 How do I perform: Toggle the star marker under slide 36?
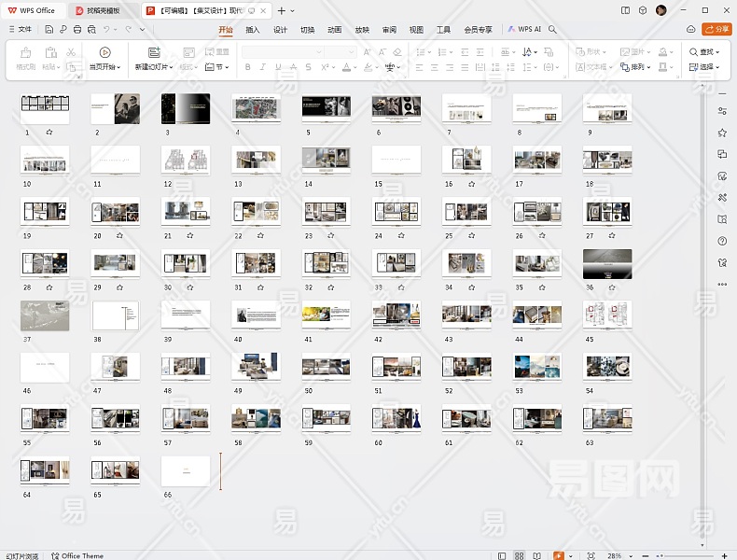613,287
